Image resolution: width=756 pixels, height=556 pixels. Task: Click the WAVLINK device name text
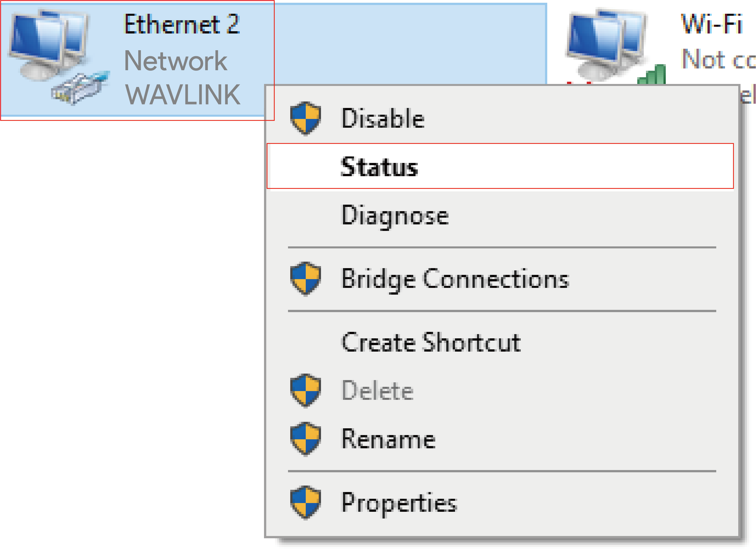click(x=183, y=95)
